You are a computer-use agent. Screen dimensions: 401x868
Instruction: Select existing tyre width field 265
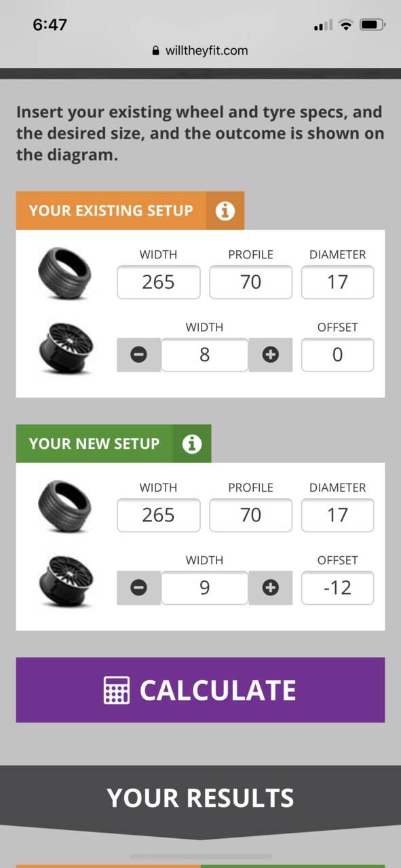159,282
